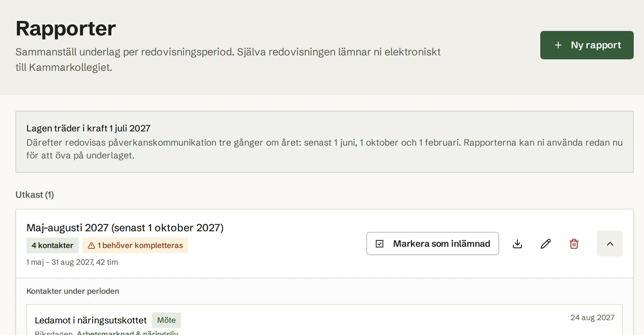Click the 'Utkast (1)' section heading
The height and width of the screenshot is (335, 644).
tap(35, 195)
